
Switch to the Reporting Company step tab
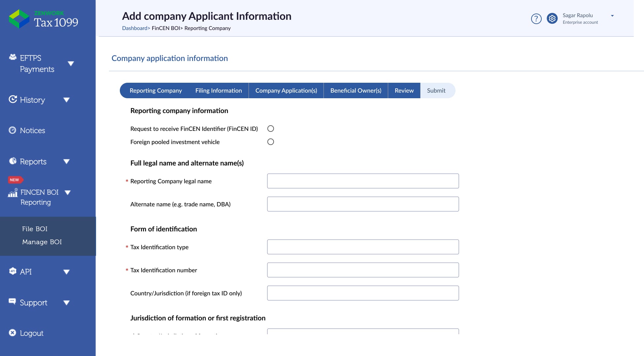155,90
